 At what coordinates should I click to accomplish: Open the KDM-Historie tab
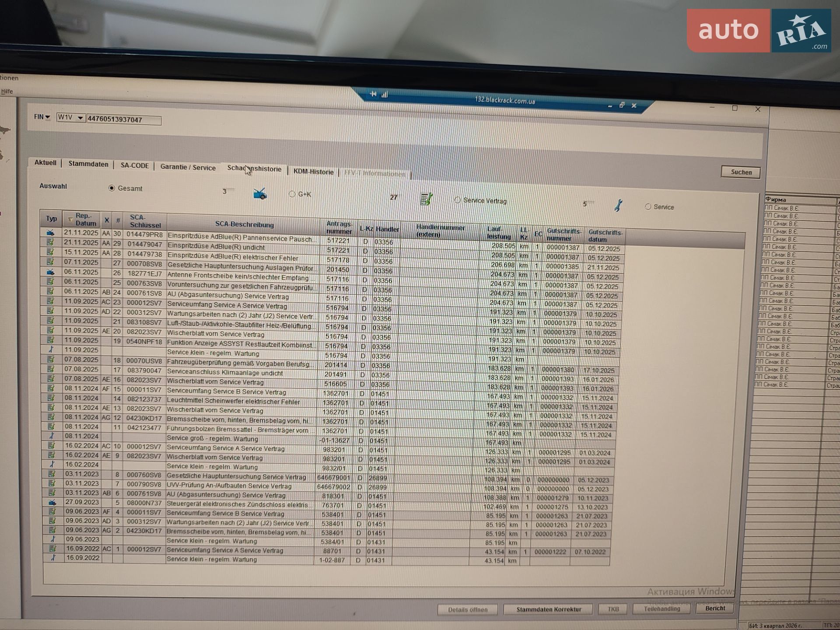tap(313, 171)
